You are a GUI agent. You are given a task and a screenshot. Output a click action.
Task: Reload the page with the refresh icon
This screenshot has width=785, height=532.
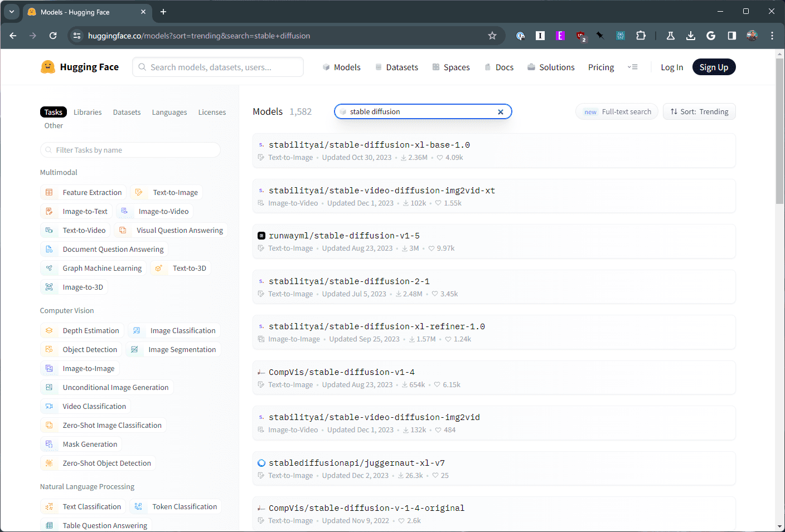click(53, 36)
